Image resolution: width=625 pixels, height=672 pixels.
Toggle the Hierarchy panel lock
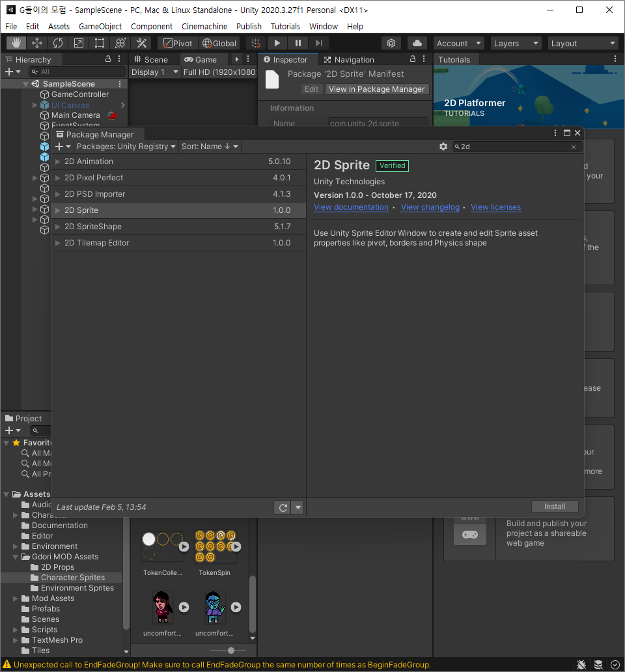108,59
